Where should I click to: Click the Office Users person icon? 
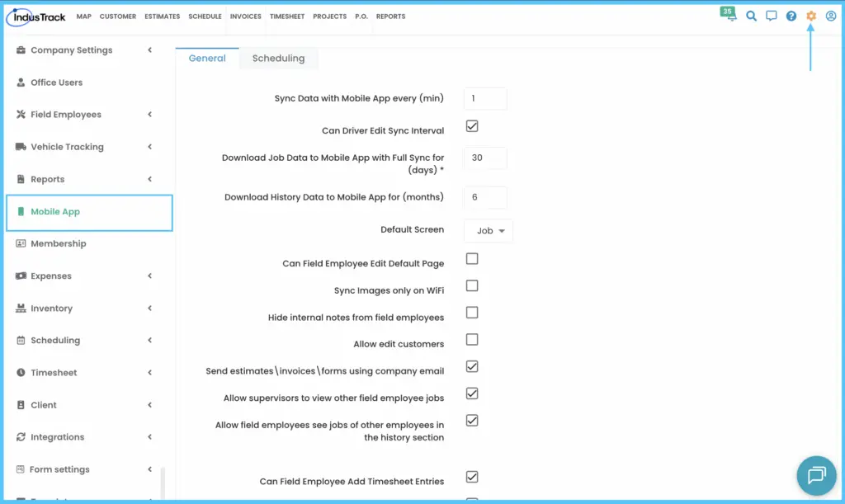(x=21, y=82)
